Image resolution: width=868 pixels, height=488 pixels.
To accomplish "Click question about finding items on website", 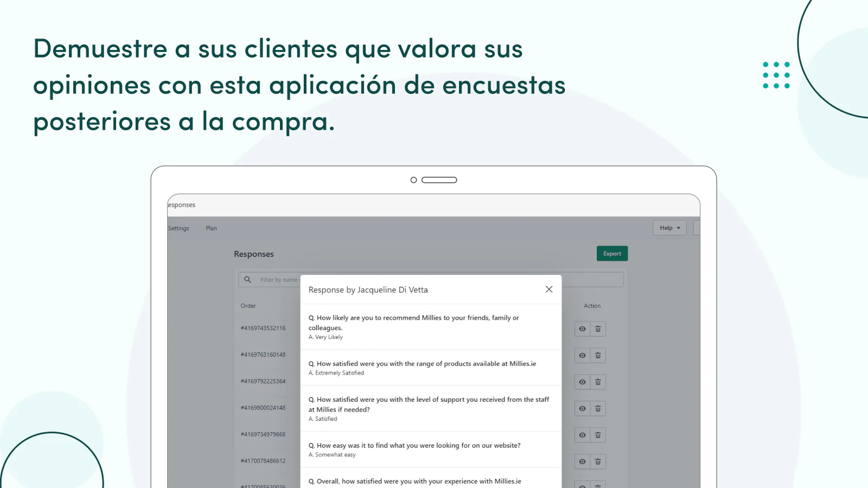I will (x=414, y=446).
